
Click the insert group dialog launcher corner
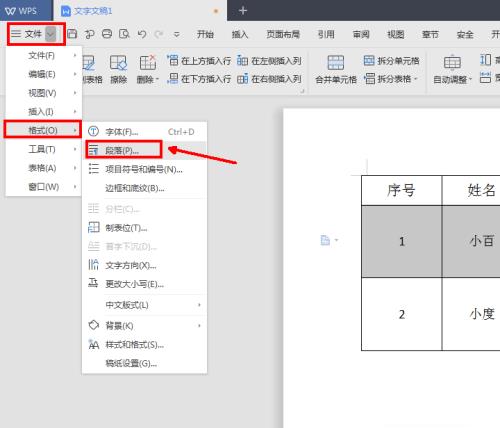coord(302,91)
